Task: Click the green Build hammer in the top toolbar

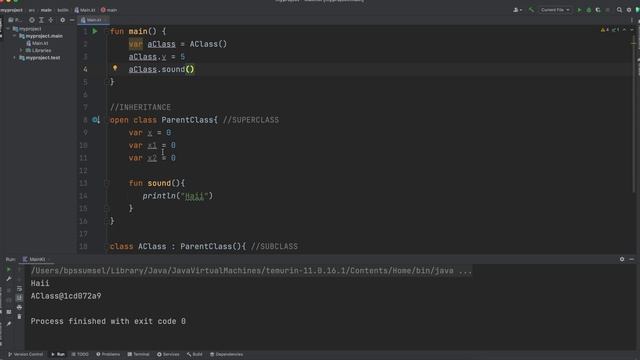Action: point(531,10)
